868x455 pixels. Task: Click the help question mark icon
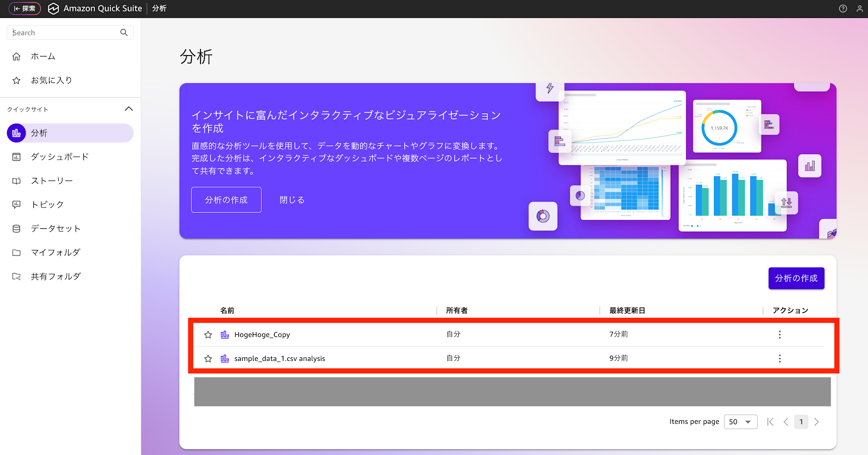pyautogui.click(x=843, y=8)
